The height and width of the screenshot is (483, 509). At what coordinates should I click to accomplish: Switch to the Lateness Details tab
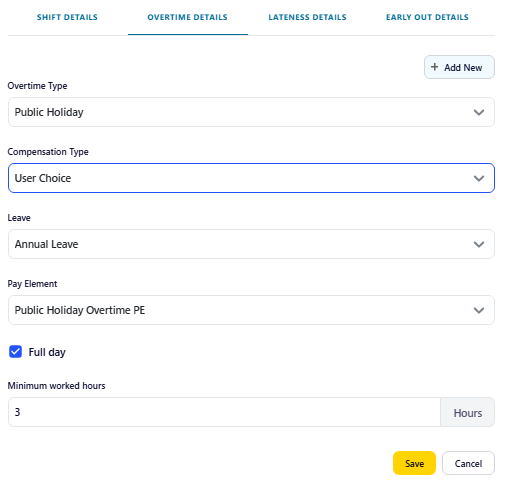tap(307, 17)
